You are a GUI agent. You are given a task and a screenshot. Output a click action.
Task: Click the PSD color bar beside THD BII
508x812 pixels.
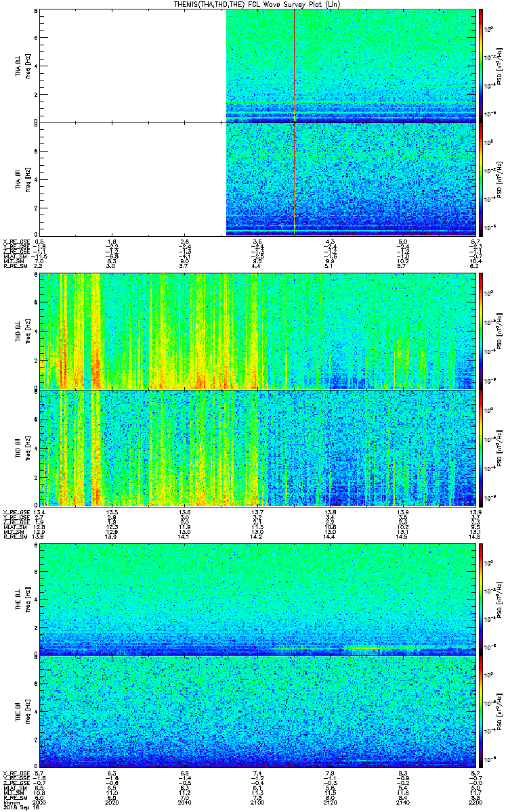[481, 448]
